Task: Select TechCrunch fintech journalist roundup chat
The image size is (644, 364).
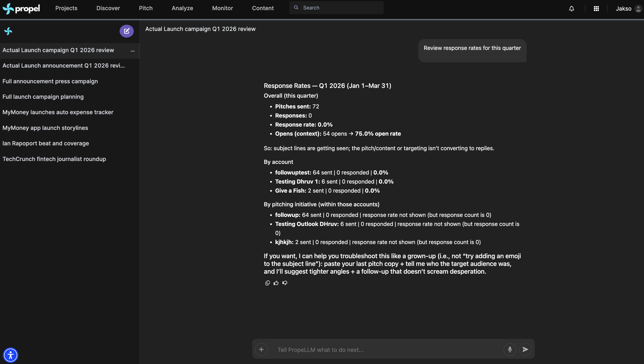Action: tap(54, 159)
